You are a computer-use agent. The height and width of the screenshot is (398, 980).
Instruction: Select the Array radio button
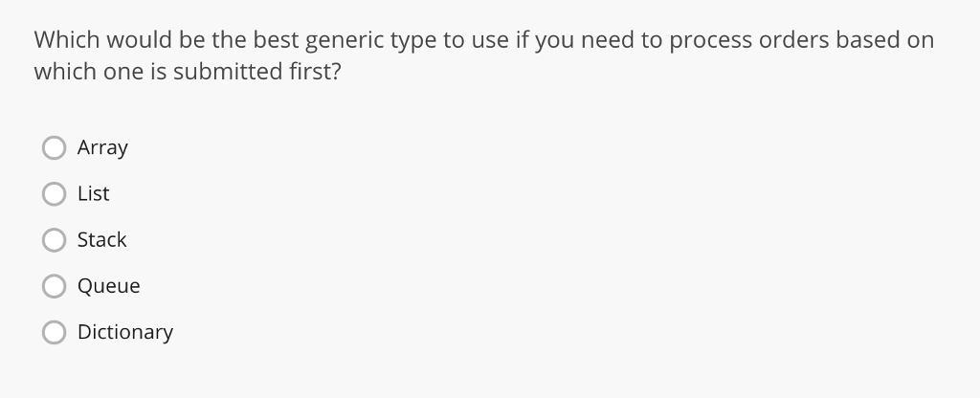(54, 148)
